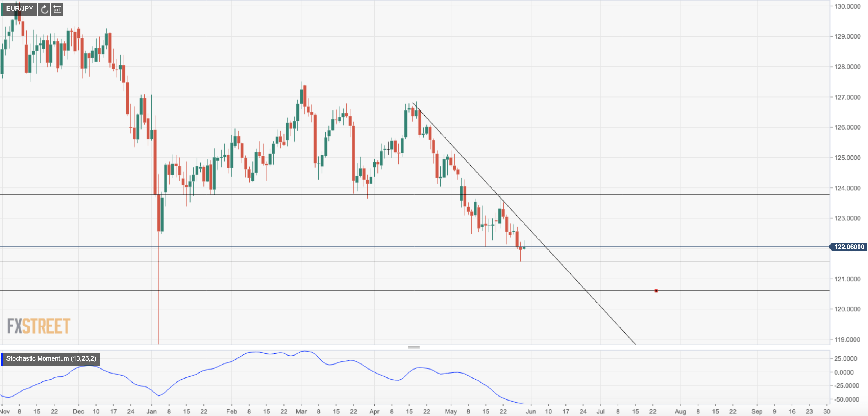Click the reload chart icon

click(x=44, y=9)
